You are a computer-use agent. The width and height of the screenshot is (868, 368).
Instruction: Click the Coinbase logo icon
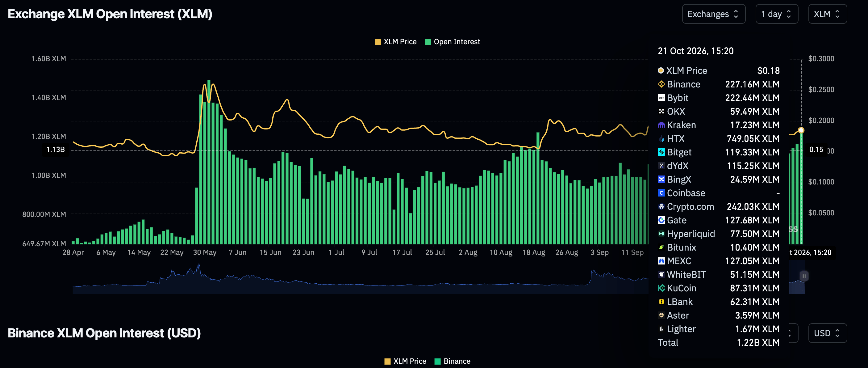[661, 193]
